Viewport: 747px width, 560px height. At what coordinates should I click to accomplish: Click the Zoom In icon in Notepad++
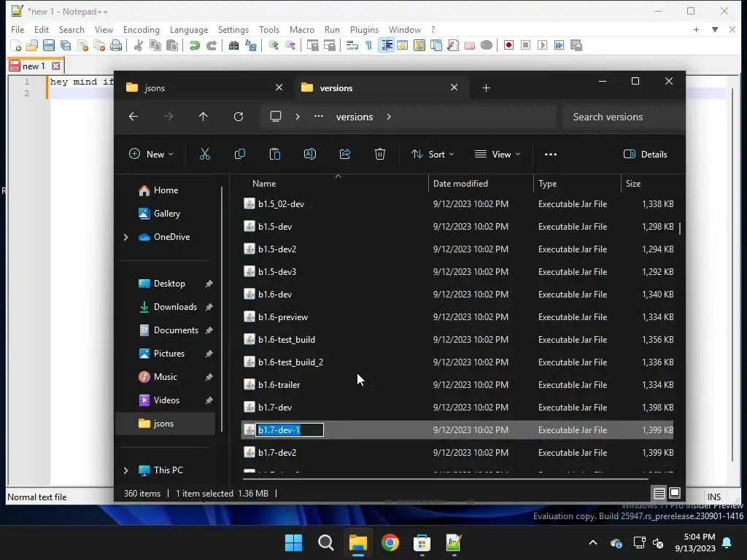273,46
